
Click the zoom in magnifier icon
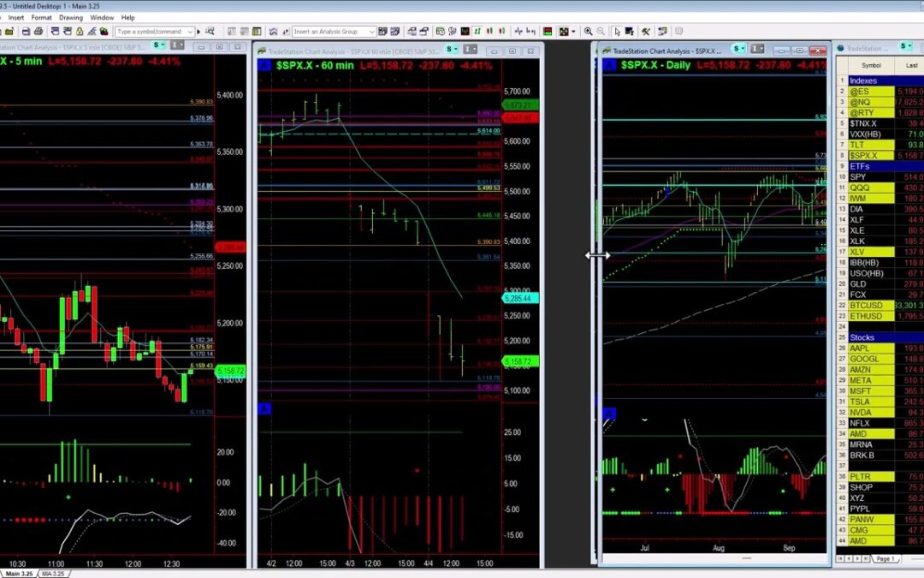(589, 32)
